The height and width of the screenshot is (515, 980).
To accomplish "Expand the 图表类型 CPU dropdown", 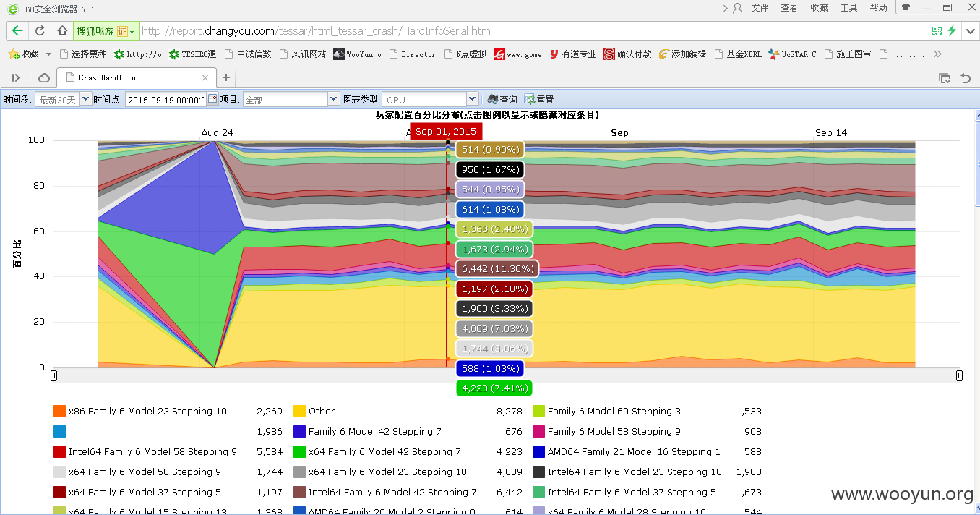I will pyautogui.click(x=473, y=99).
